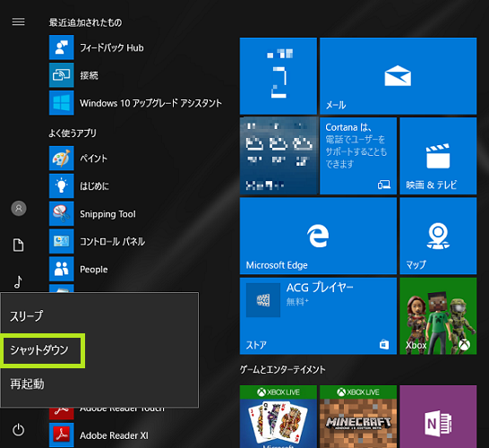Launch Windows 10 アップグレード アシスタント icon
Image resolution: width=489 pixels, height=448 pixels.
point(62,103)
